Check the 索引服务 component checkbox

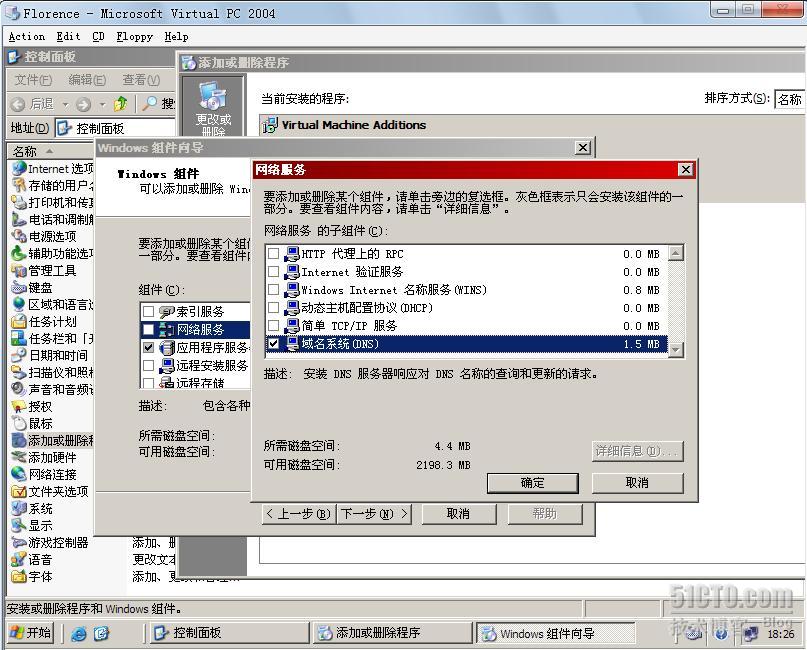click(x=148, y=311)
